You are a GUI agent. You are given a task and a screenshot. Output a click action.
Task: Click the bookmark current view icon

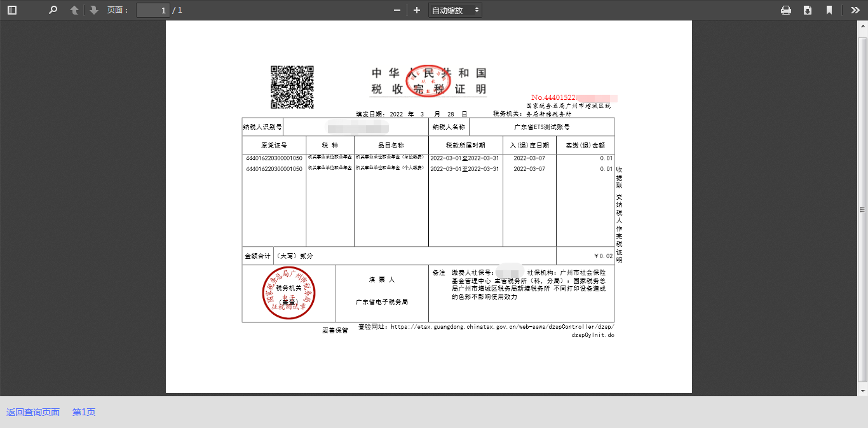[x=829, y=10]
